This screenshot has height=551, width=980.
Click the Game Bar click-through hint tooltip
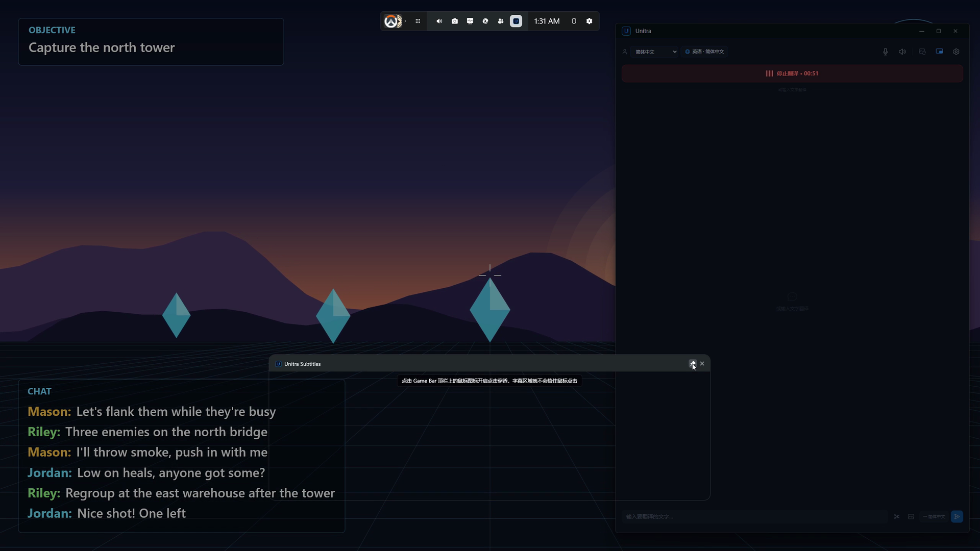(x=489, y=381)
